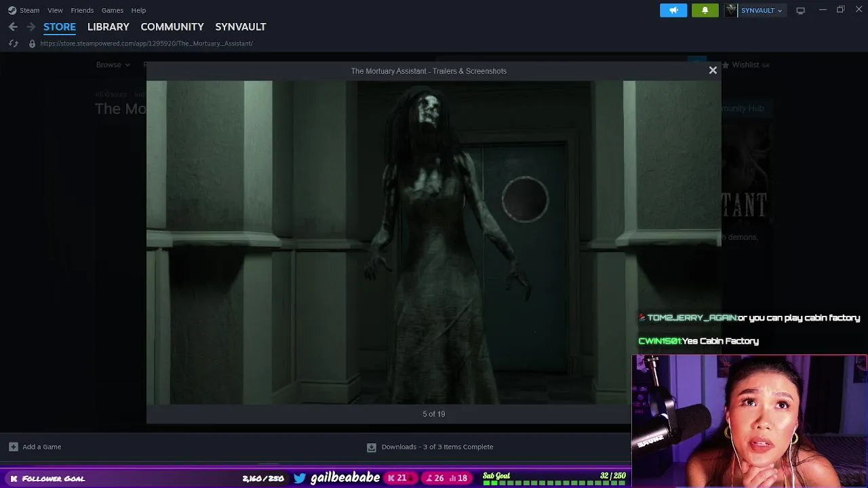868x488 pixels.
Task: Click the Follower Goal label
Action: (54, 479)
